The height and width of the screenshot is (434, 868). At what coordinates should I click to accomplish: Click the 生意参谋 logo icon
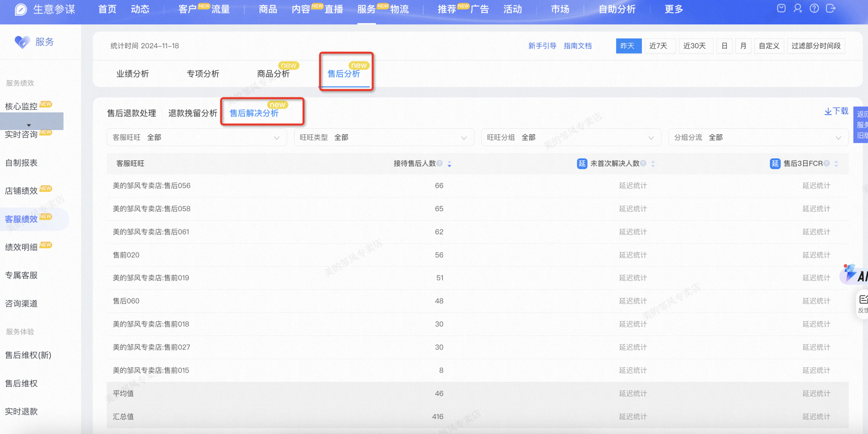pos(21,10)
